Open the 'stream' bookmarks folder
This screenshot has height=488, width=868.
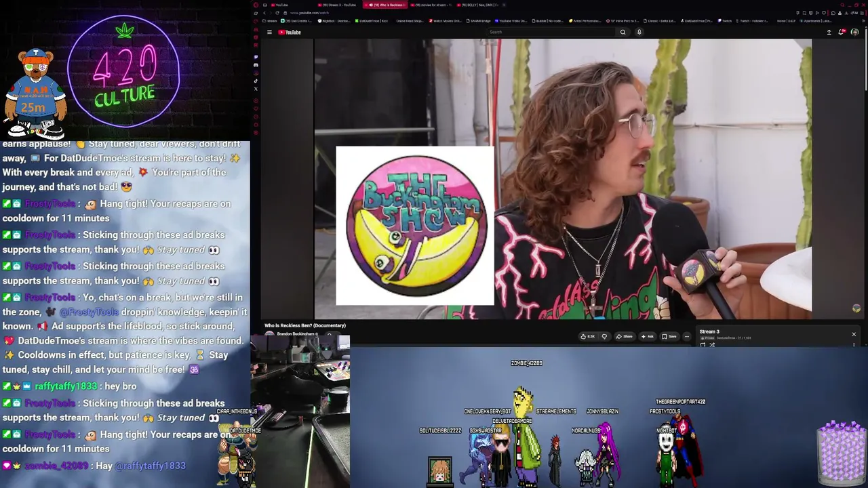coord(271,21)
